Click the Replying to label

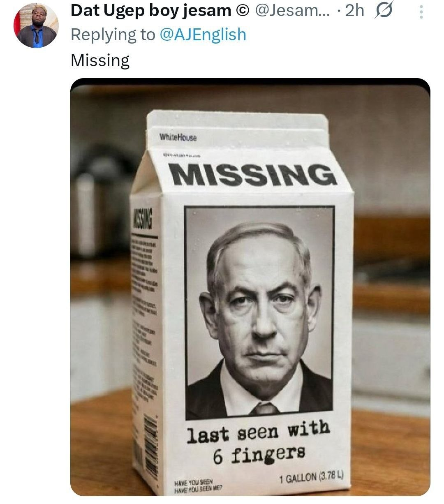[112, 35]
